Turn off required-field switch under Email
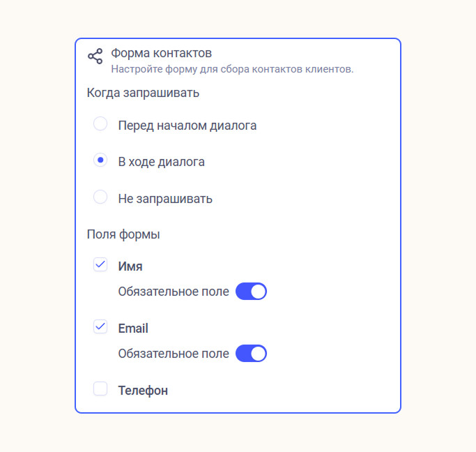Viewport: 476px width, 452px height. click(x=251, y=354)
